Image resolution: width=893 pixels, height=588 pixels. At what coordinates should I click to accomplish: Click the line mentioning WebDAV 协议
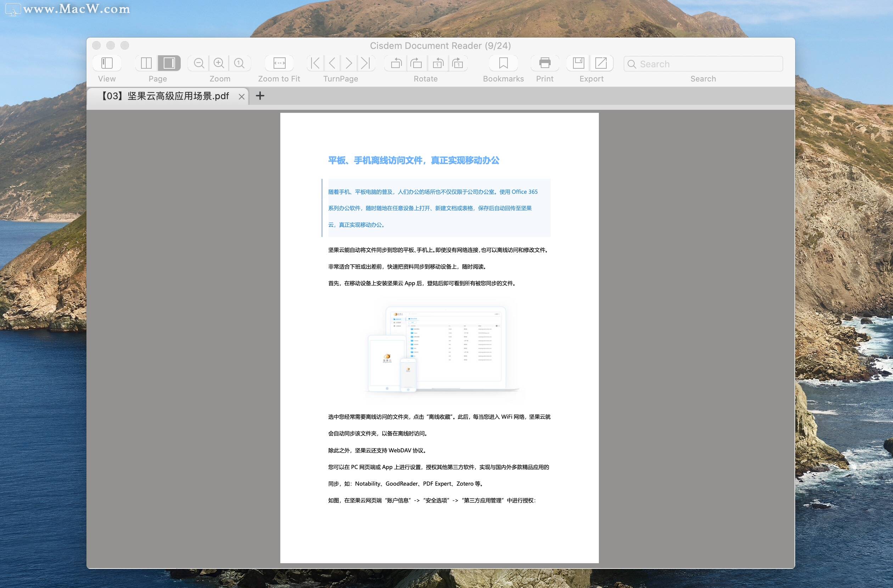coord(377,450)
